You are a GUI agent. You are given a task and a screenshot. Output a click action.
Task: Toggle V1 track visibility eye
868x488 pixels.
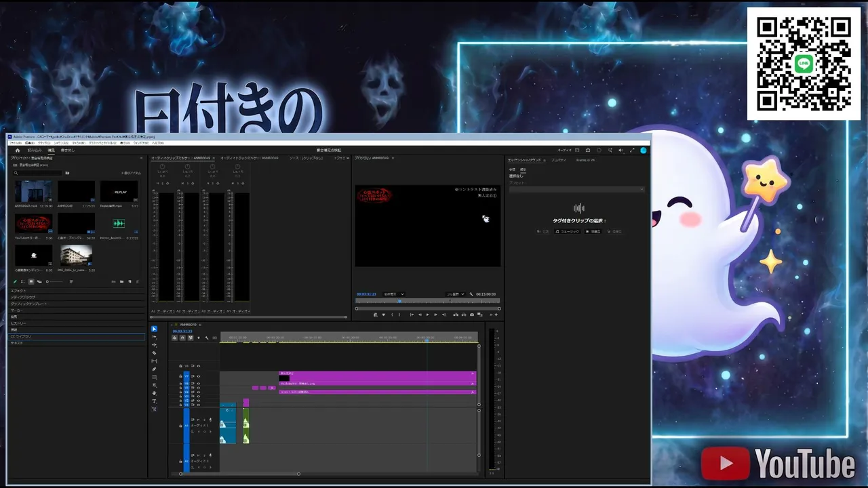(x=198, y=405)
